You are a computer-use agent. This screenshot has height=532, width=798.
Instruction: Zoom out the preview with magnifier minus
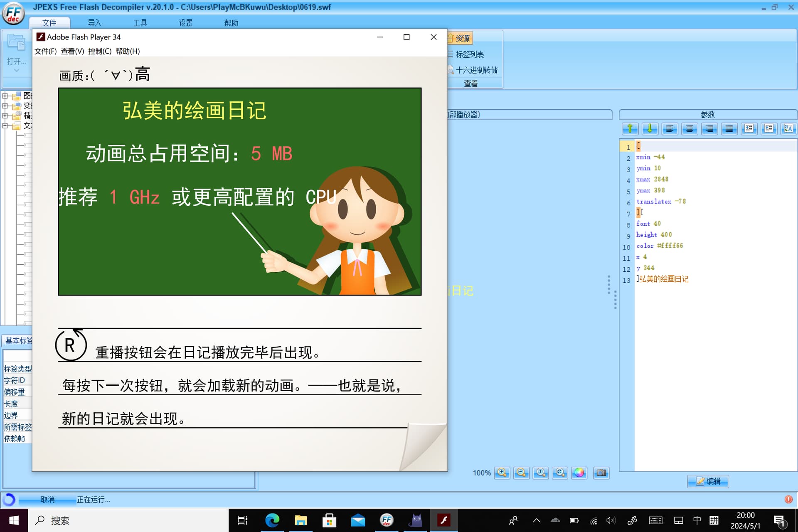point(521,473)
